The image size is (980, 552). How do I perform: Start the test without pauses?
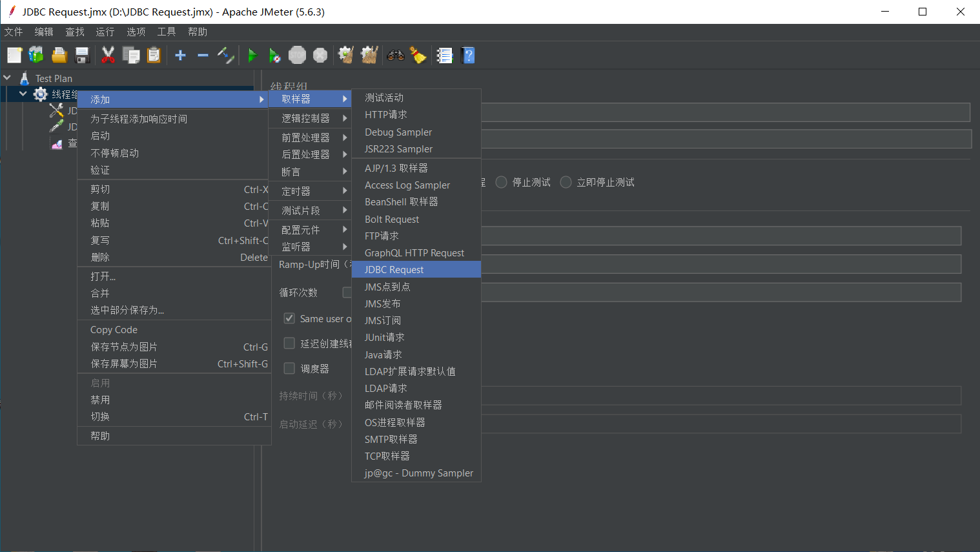coord(274,56)
